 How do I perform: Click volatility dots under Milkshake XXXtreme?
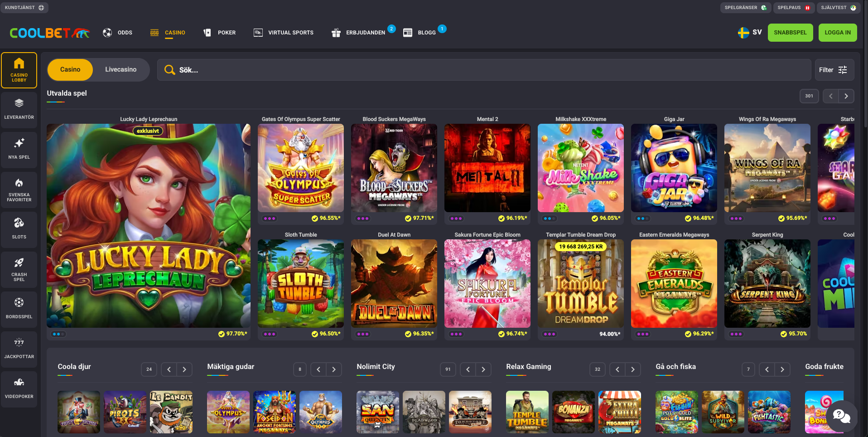click(550, 218)
